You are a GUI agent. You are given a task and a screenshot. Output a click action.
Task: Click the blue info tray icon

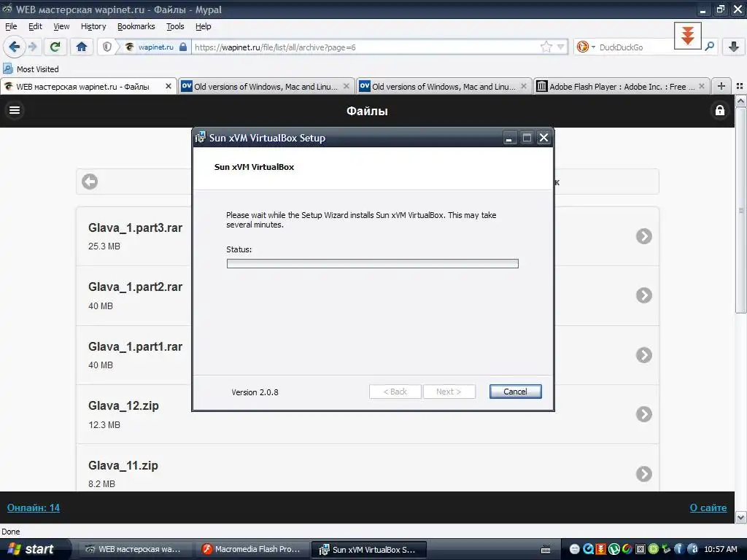[x=678, y=549]
